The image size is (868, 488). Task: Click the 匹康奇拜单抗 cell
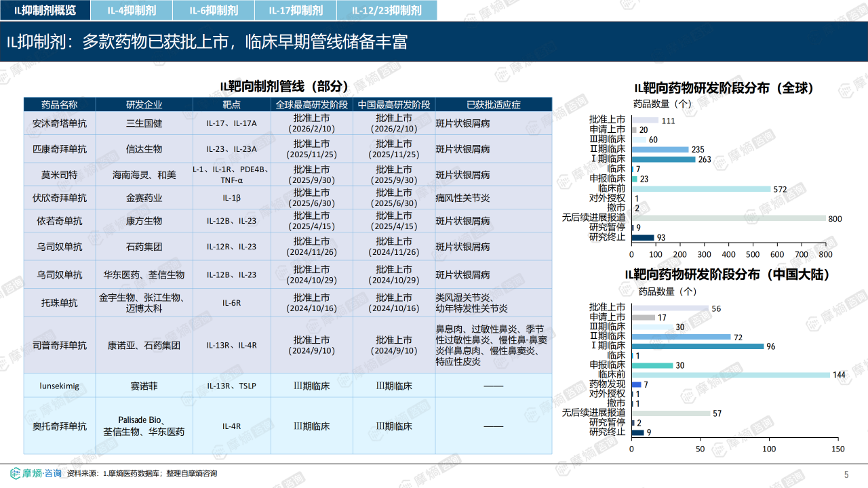tap(60, 149)
